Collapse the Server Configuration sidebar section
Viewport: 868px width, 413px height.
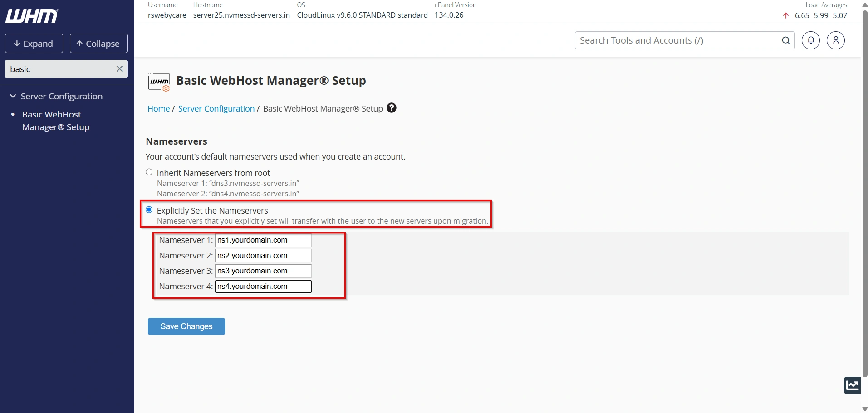pyautogui.click(x=13, y=96)
